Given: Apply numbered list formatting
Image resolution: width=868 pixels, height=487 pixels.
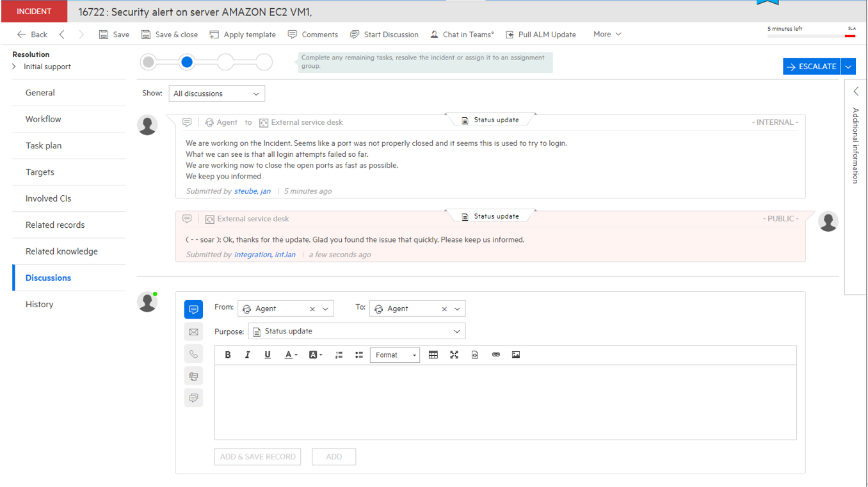Looking at the screenshot, I should point(339,355).
